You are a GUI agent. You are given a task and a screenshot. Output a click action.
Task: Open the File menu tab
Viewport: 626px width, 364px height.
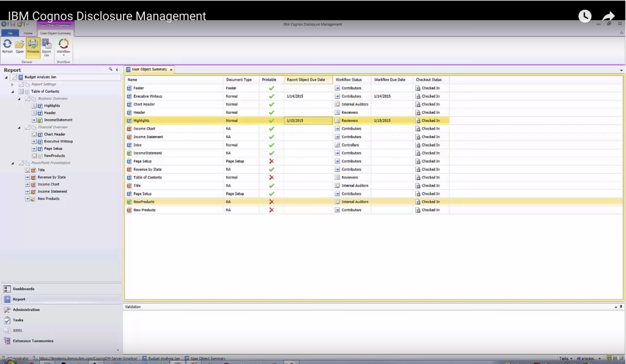[x=10, y=33]
